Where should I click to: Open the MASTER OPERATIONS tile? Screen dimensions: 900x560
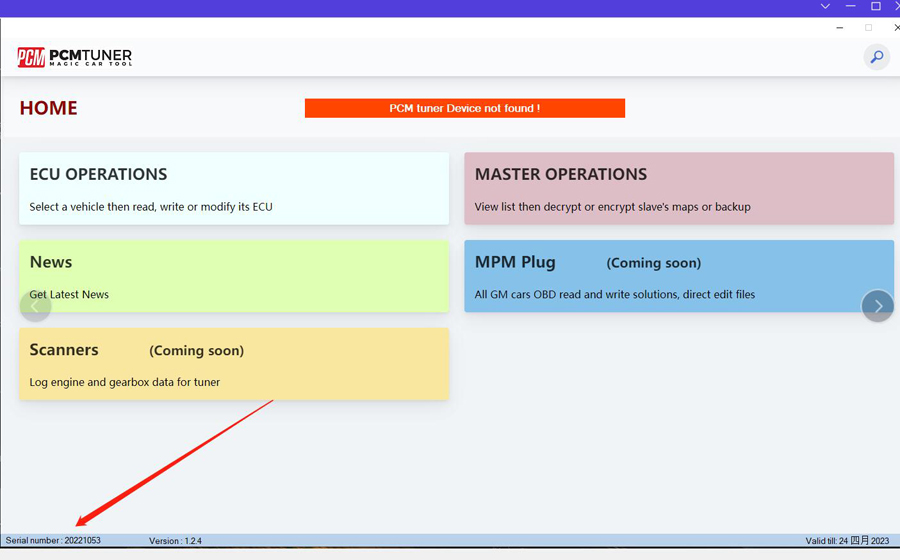tap(679, 188)
